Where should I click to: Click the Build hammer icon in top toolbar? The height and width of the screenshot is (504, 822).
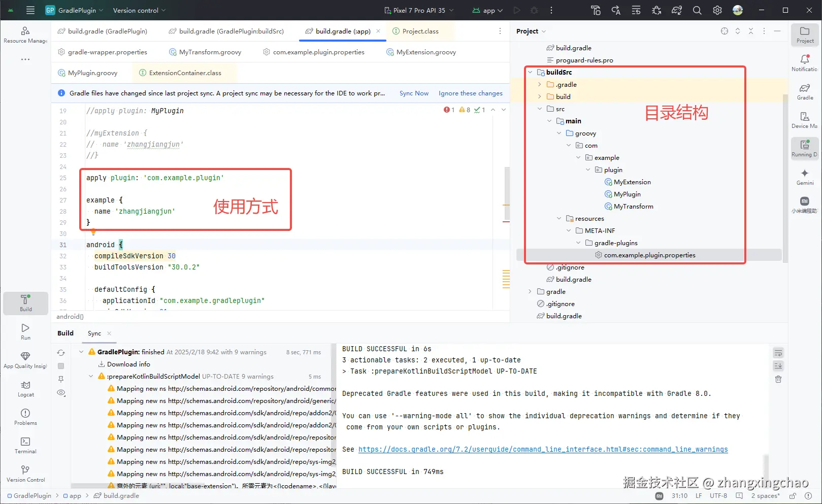click(596, 10)
